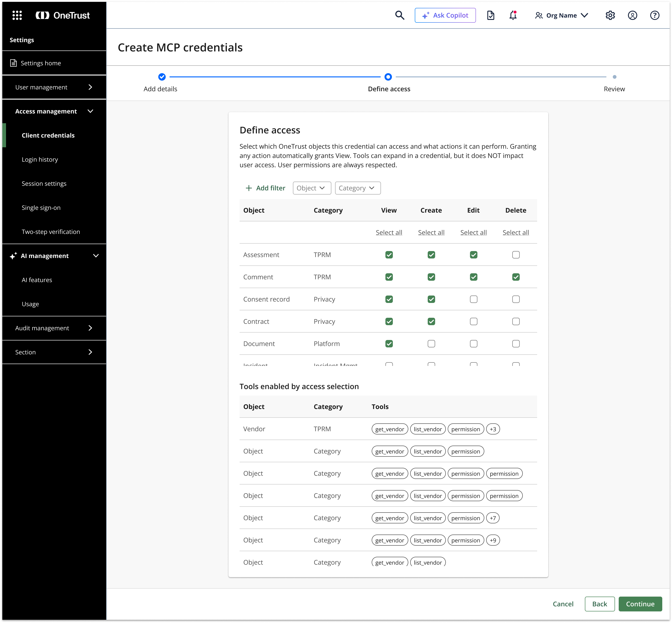Image resolution: width=672 pixels, height=623 pixels.
Task: Open the Org Name dropdown
Action: 562,16
